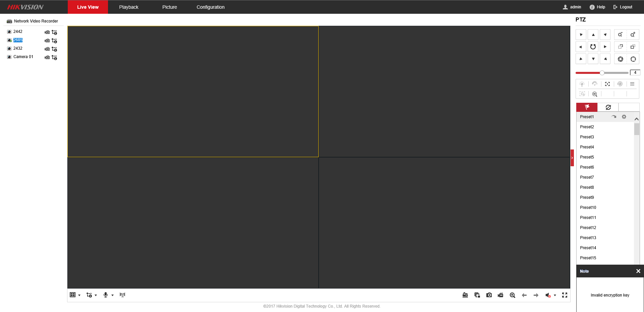Start manual recording from the bottom toolbar
Image resolution: width=644 pixels, height=312 pixels.
click(500, 295)
